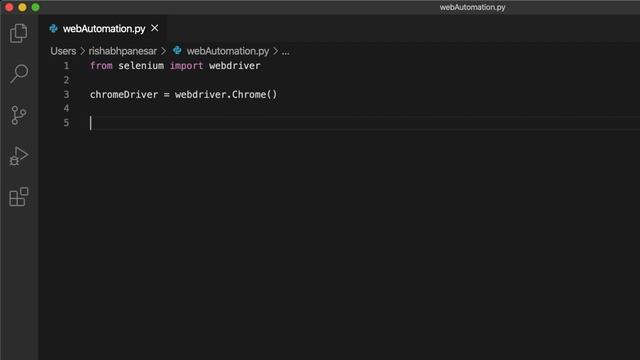
Task: Click the yellow minimize window button
Action: 22,7
